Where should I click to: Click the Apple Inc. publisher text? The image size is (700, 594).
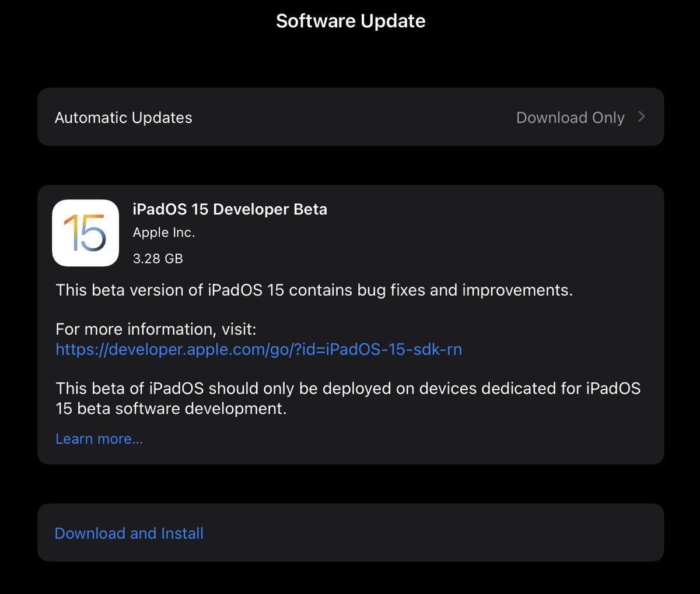tap(164, 233)
